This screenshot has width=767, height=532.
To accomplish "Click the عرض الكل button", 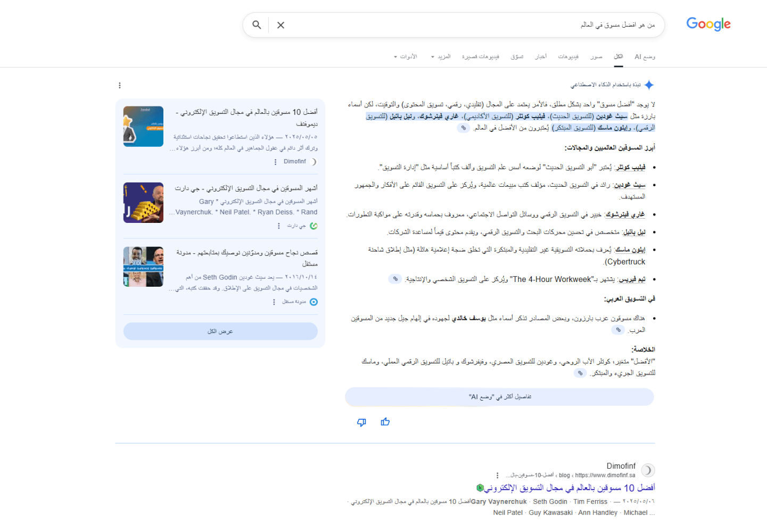I will tap(220, 331).
